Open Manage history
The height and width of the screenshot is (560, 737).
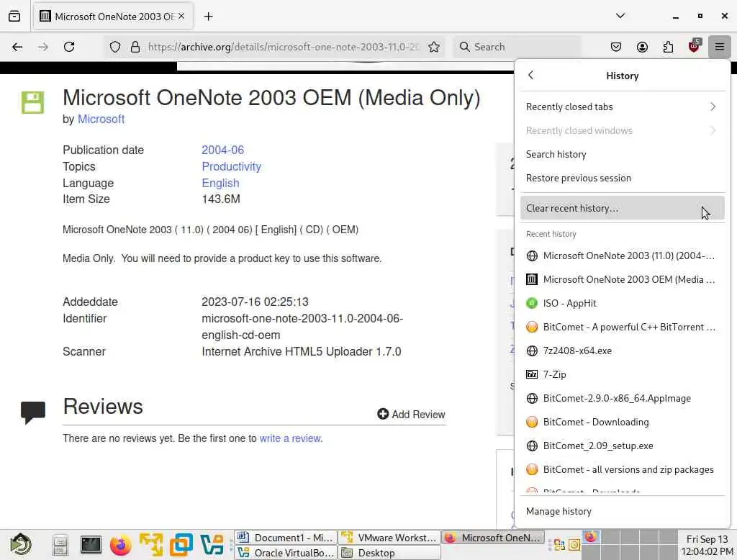point(623,511)
